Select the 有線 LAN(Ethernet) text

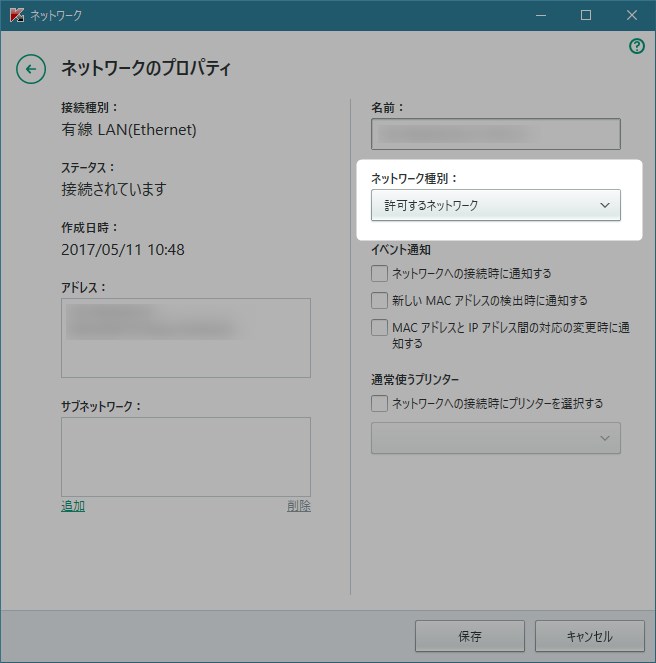point(129,130)
